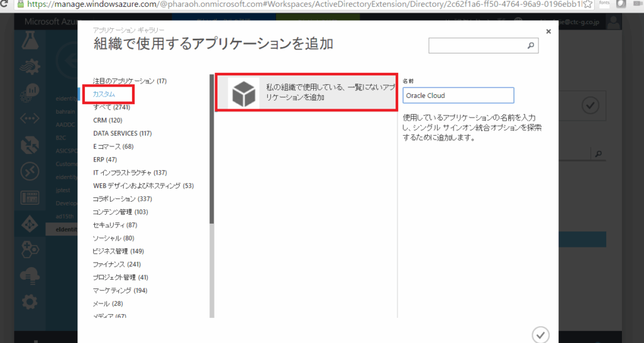Click the checkmark confirm button at dialog bottom
Screen dimensions: 644x343
540,334
